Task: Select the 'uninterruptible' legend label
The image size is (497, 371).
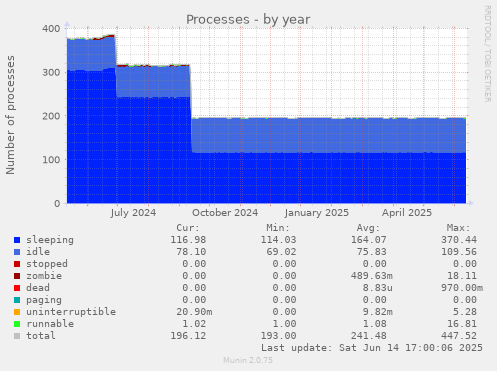Action: 71,312
